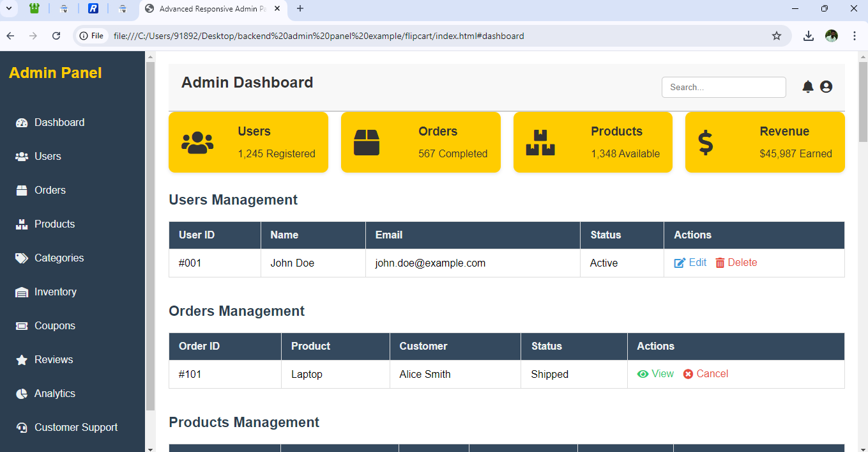Open Dashboard in the sidebar
Screen dimensions: 868x452
coord(59,123)
